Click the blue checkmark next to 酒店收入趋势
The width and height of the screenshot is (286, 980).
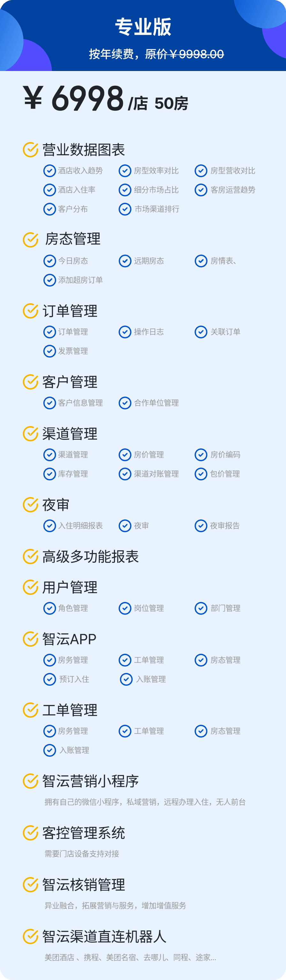tap(49, 171)
